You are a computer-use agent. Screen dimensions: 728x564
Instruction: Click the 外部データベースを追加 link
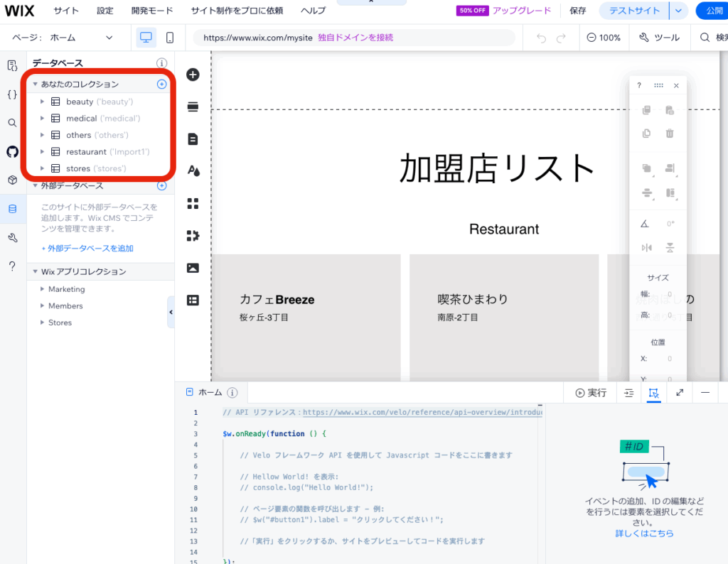87,249
